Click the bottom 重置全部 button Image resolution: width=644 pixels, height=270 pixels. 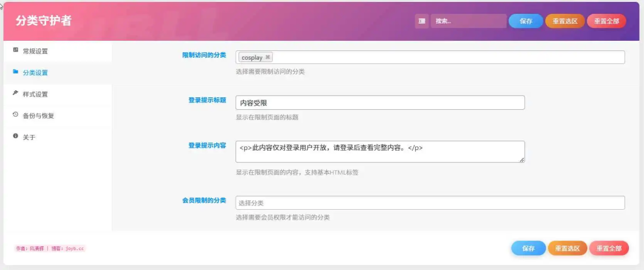point(609,248)
